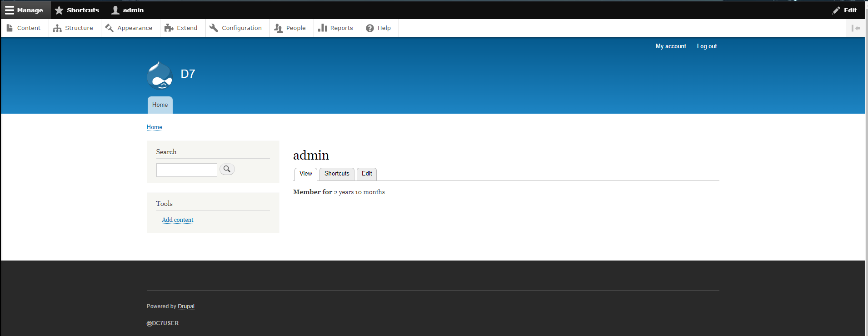Open the Content admin menu
Viewport: 868px width, 336px height.
pyautogui.click(x=24, y=28)
